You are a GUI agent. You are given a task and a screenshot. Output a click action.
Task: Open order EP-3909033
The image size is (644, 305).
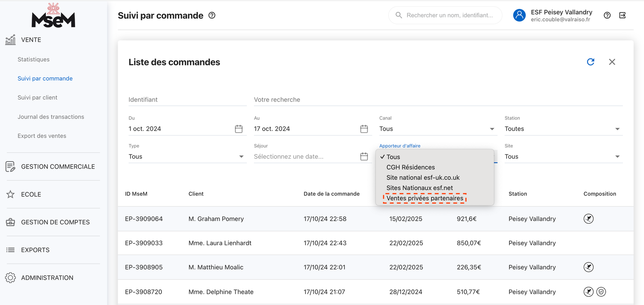(144, 243)
